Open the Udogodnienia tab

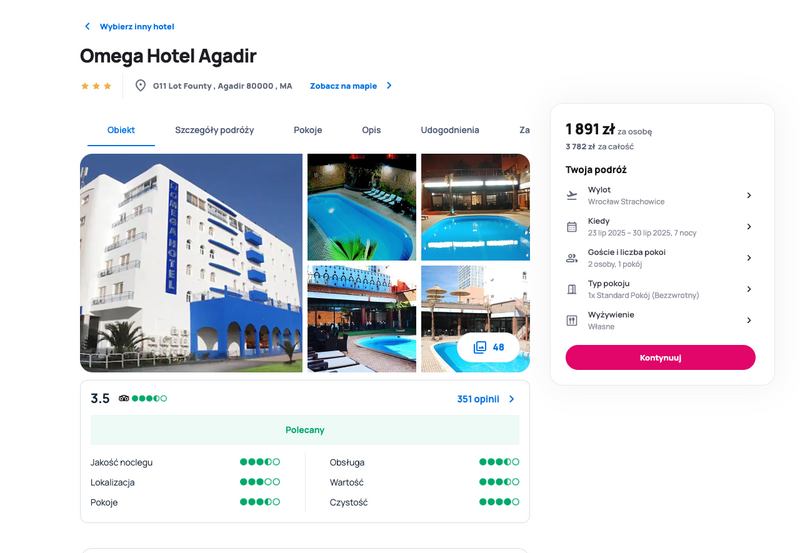tap(449, 130)
